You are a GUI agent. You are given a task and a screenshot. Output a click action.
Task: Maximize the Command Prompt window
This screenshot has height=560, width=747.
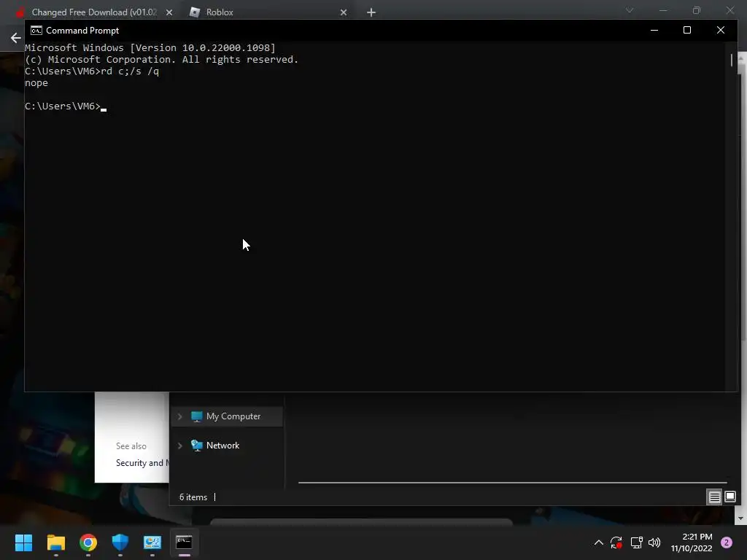point(687,30)
